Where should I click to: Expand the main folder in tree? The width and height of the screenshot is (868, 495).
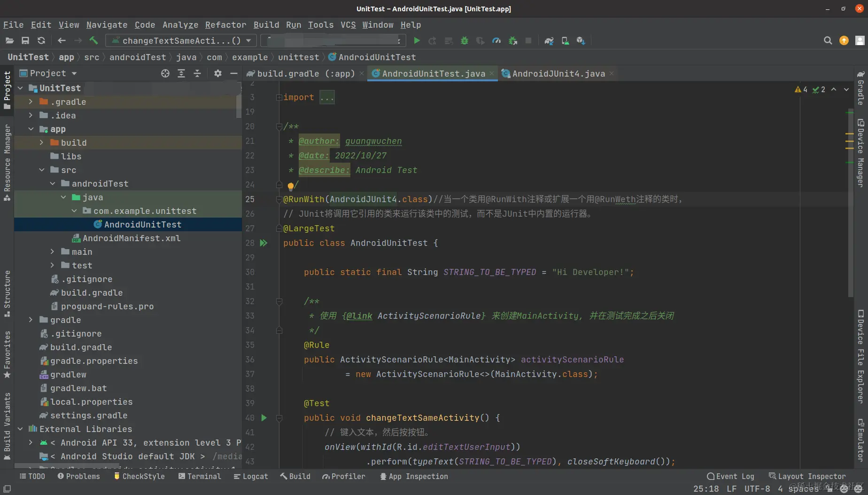53,252
